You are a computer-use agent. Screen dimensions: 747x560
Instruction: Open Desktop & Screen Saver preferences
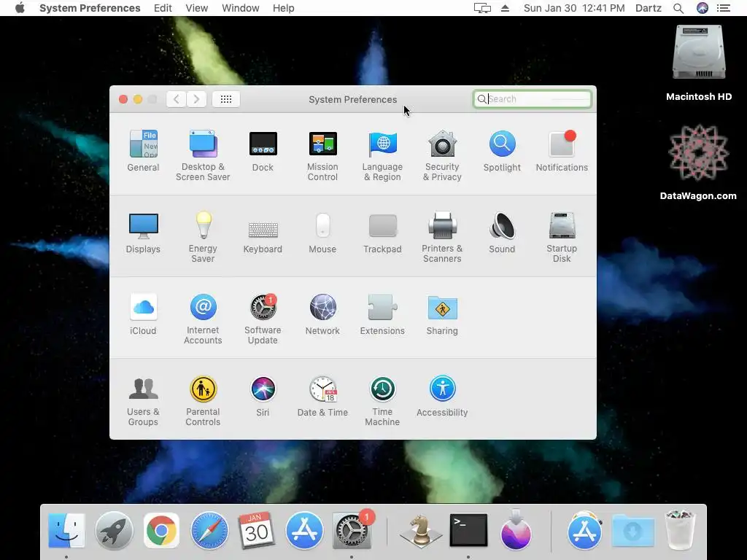click(x=203, y=155)
